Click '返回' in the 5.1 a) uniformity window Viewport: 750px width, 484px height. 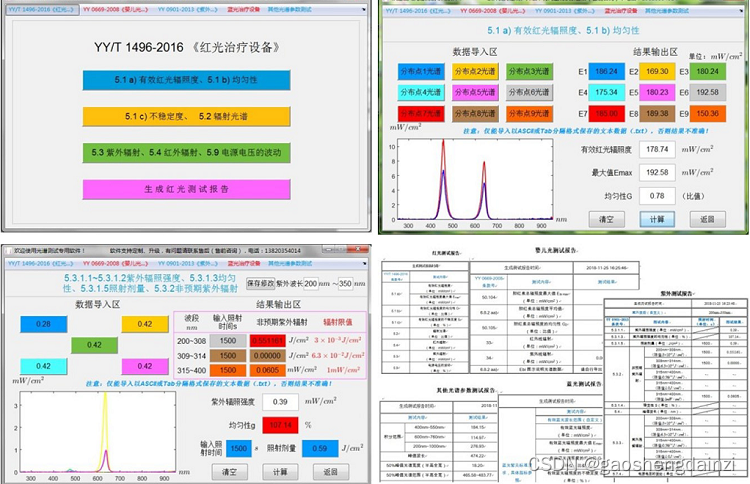707,219
